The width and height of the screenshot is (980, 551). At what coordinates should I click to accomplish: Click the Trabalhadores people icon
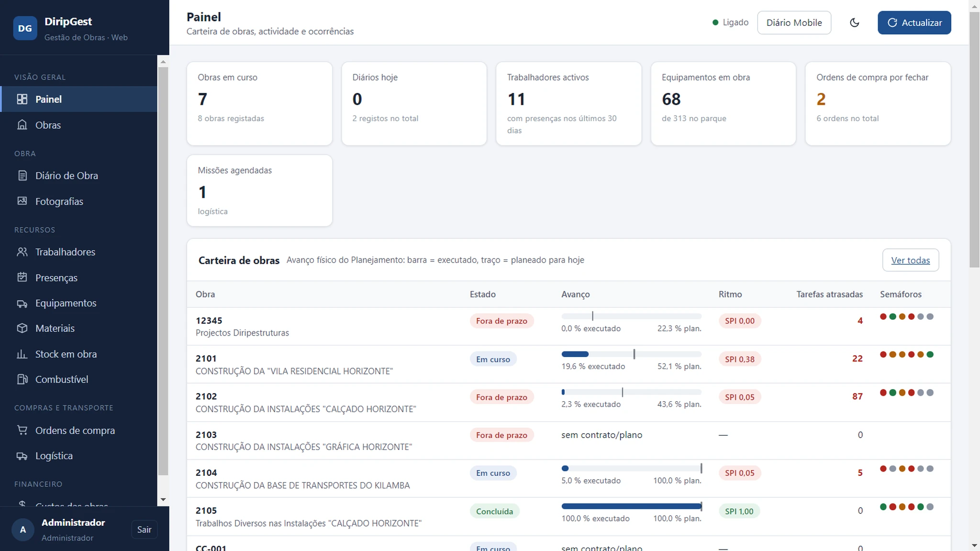(x=22, y=252)
